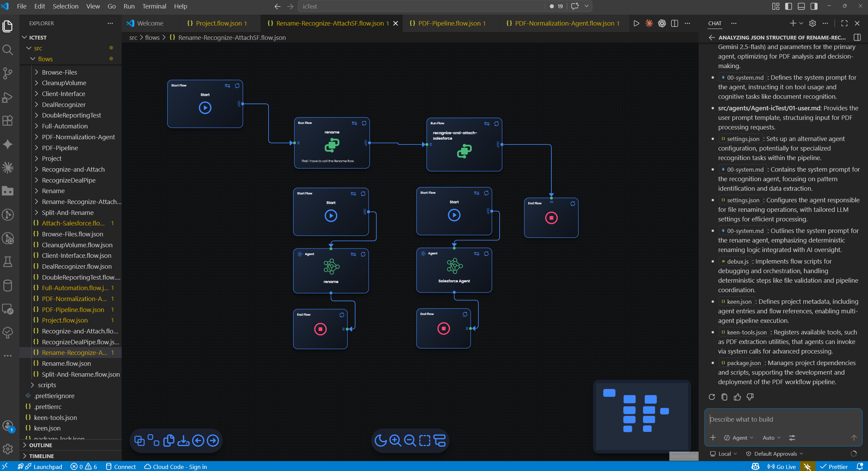Screen dimensions: 868x471
Task: Maximize the chat panel
Action: pos(844,23)
